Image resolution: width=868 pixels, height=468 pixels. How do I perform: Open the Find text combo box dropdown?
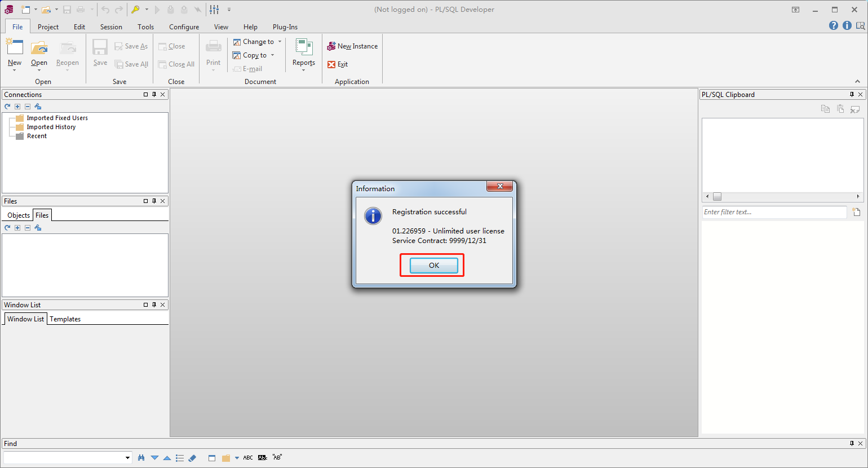tap(127, 458)
